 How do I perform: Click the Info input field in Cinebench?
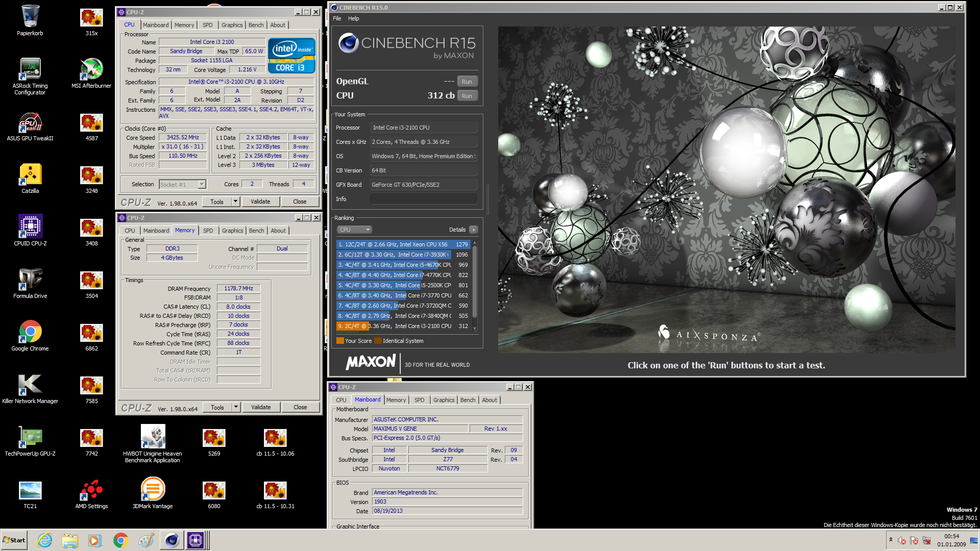(x=424, y=199)
